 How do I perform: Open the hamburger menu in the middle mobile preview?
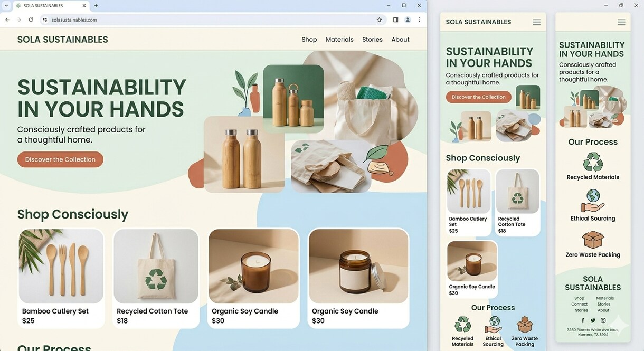(x=536, y=22)
